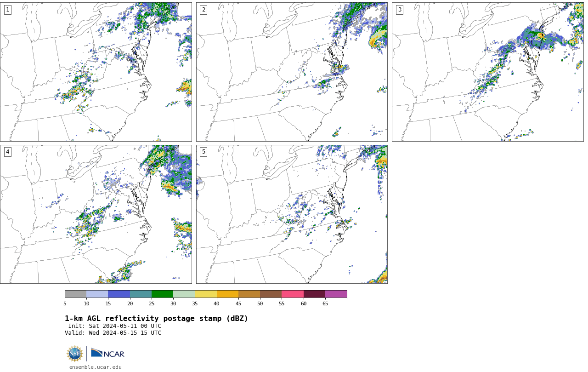The height and width of the screenshot is (372, 588).
Task: Click the 'Init: Sat 2024-05-11 00 UTC' line
Action: click(x=115, y=326)
